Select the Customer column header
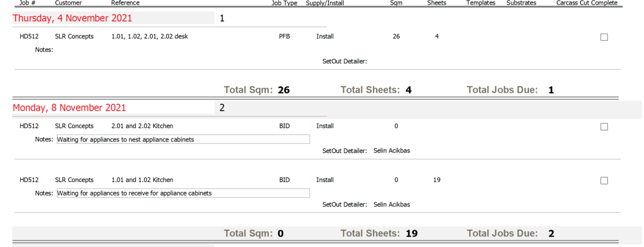644x247 pixels. (x=69, y=3)
